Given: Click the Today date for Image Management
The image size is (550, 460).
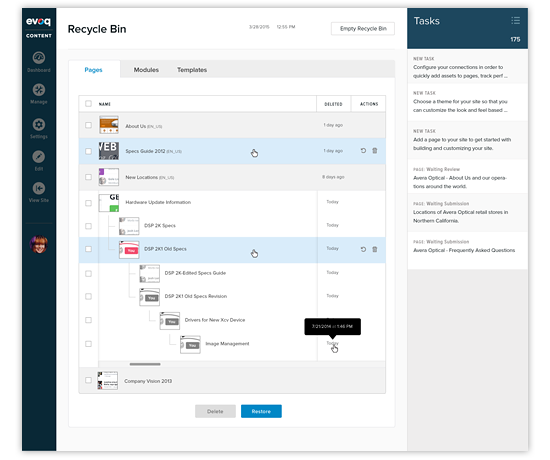Looking at the screenshot, I should point(333,343).
